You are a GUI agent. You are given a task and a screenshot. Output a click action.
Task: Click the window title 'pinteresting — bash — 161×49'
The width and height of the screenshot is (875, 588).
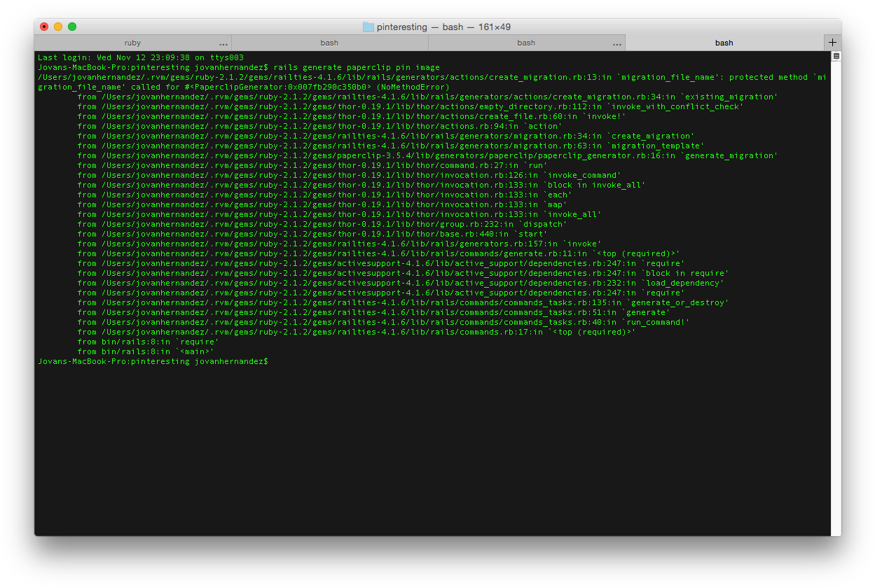coord(443,27)
